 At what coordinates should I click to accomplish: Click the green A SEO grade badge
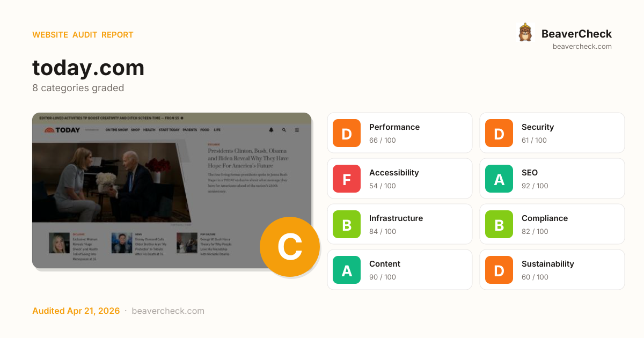point(499,179)
